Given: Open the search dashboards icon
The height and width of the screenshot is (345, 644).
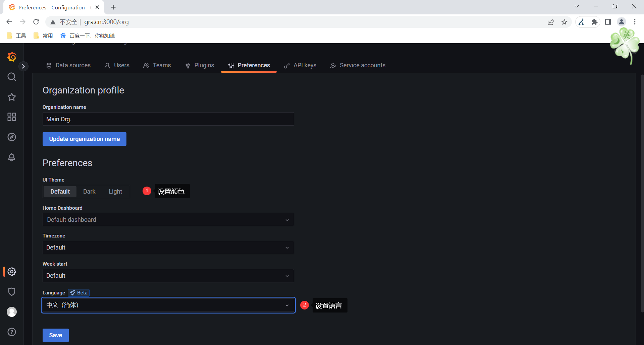Looking at the screenshot, I should pos(12,77).
